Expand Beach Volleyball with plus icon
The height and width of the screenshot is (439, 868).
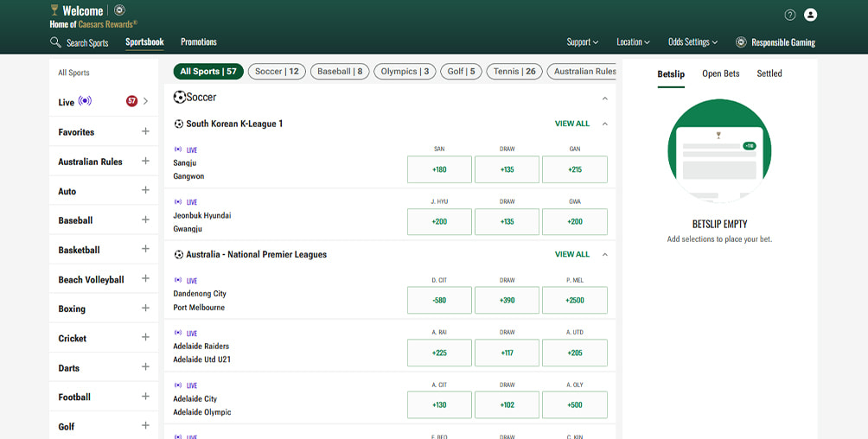pyautogui.click(x=145, y=278)
